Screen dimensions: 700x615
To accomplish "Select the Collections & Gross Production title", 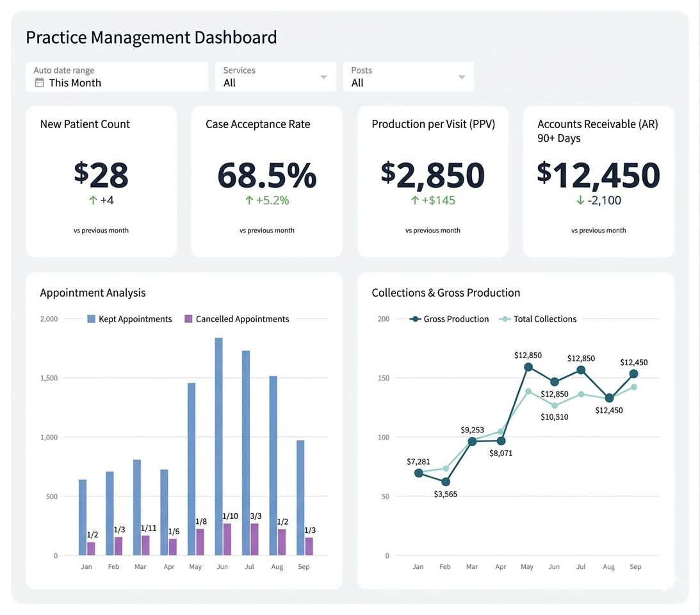I will point(446,293).
